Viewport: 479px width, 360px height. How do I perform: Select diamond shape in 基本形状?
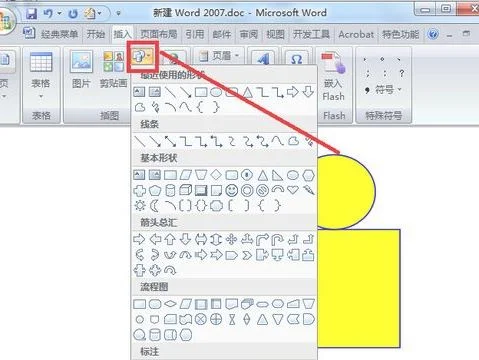point(216,175)
